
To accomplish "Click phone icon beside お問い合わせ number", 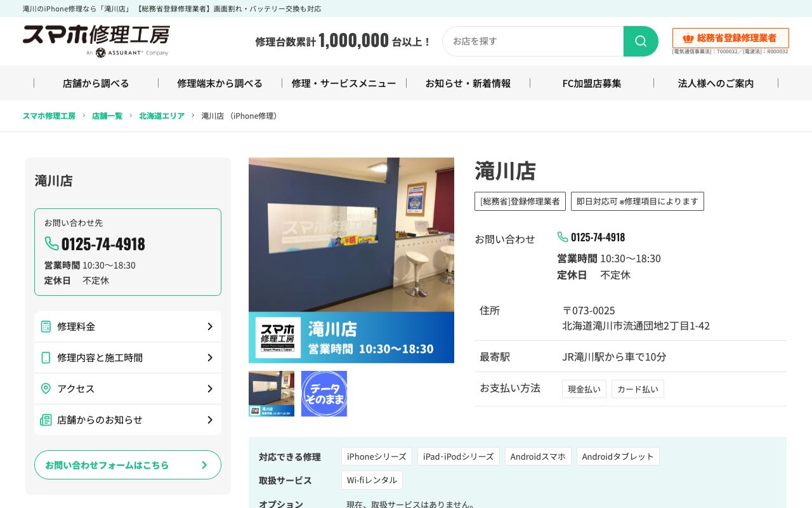I will (x=563, y=237).
